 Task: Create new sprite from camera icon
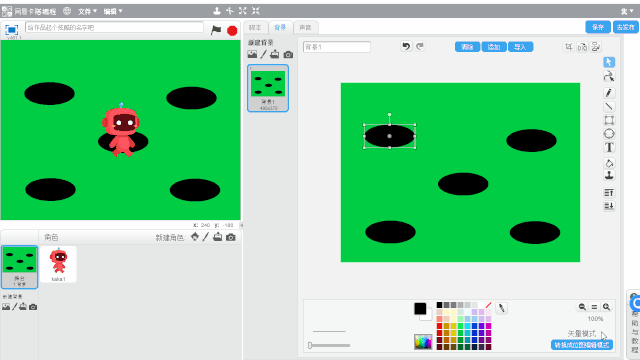click(x=231, y=237)
